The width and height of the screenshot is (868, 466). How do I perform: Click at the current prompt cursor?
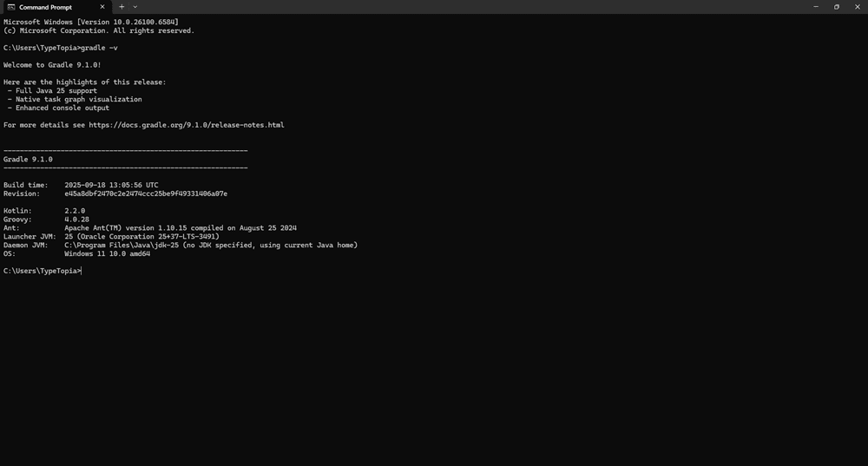tap(82, 271)
